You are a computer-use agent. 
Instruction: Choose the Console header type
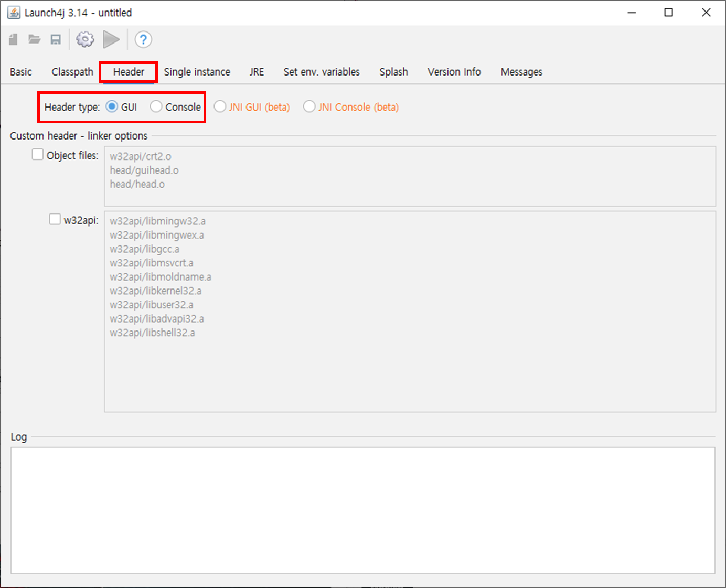pyautogui.click(x=156, y=106)
